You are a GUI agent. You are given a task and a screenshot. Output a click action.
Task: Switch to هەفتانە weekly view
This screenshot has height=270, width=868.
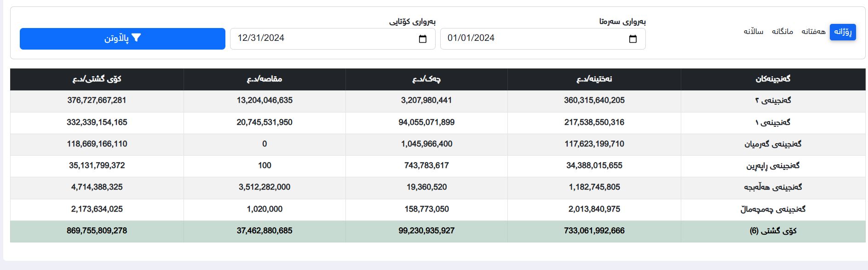point(813,32)
